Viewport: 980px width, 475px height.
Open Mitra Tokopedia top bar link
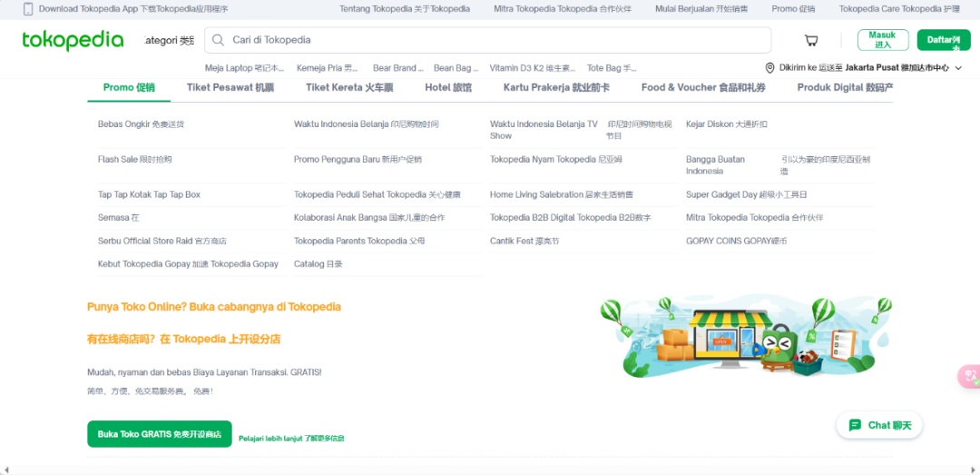coord(563,9)
